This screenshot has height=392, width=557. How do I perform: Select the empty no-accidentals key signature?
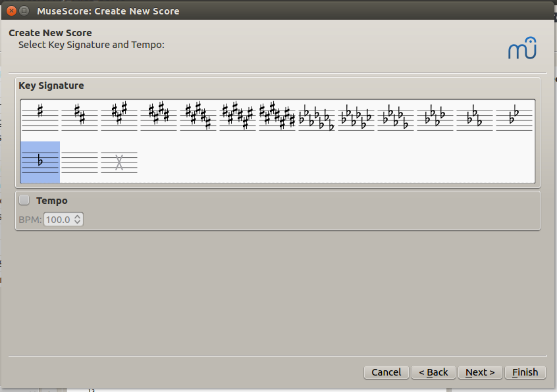tap(80, 162)
